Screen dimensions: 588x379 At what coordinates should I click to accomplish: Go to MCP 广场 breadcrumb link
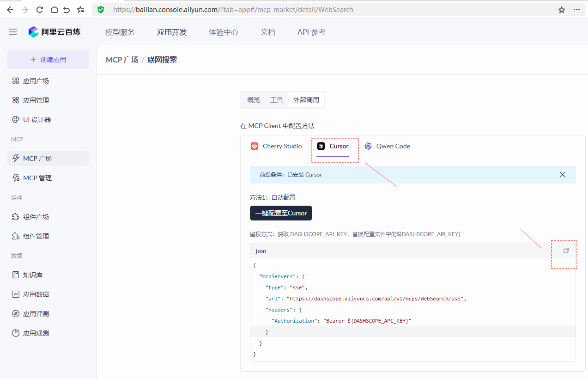[x=122, y=60]
